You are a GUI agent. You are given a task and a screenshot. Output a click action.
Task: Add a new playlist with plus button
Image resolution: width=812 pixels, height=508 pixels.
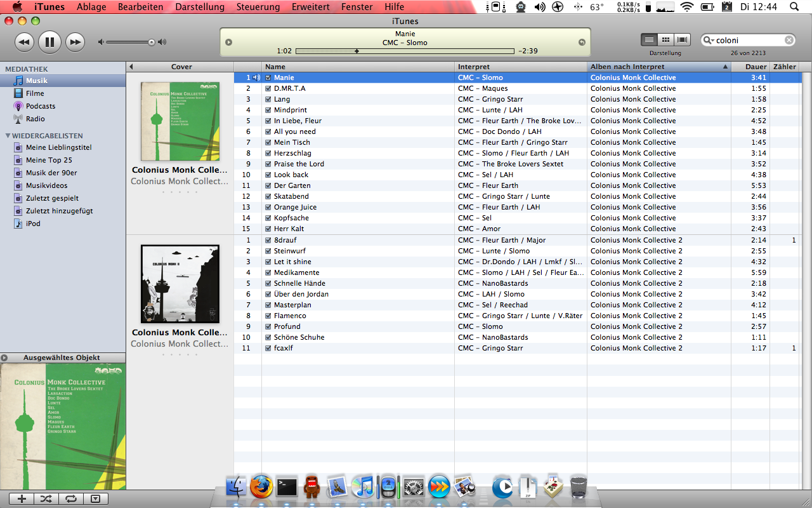point(22,498)
